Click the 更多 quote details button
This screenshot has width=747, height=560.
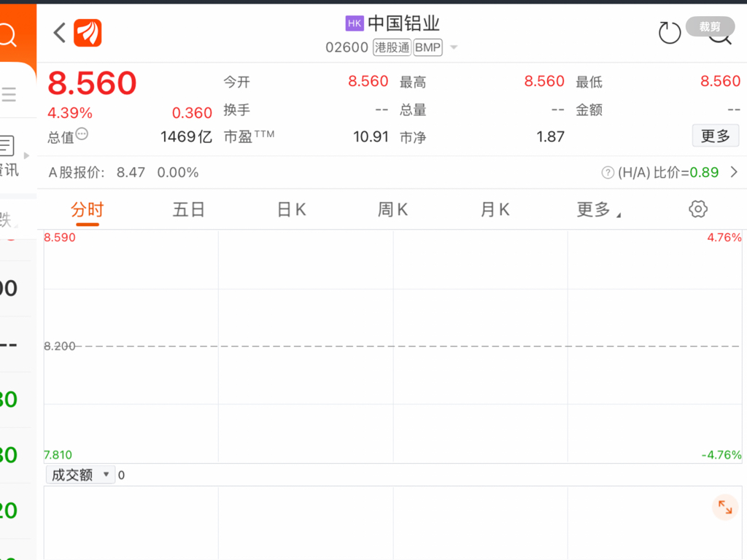[716, 136]
